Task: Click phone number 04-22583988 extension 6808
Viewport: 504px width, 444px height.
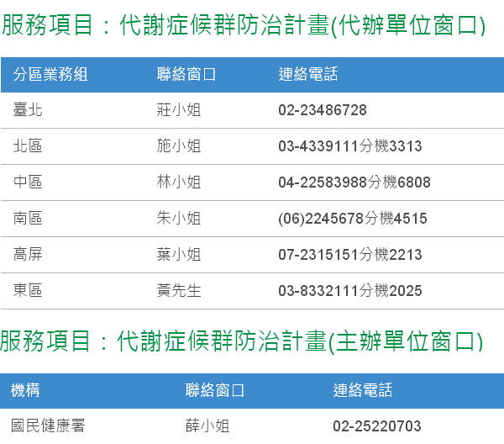Action: click(x=354, y=182)
